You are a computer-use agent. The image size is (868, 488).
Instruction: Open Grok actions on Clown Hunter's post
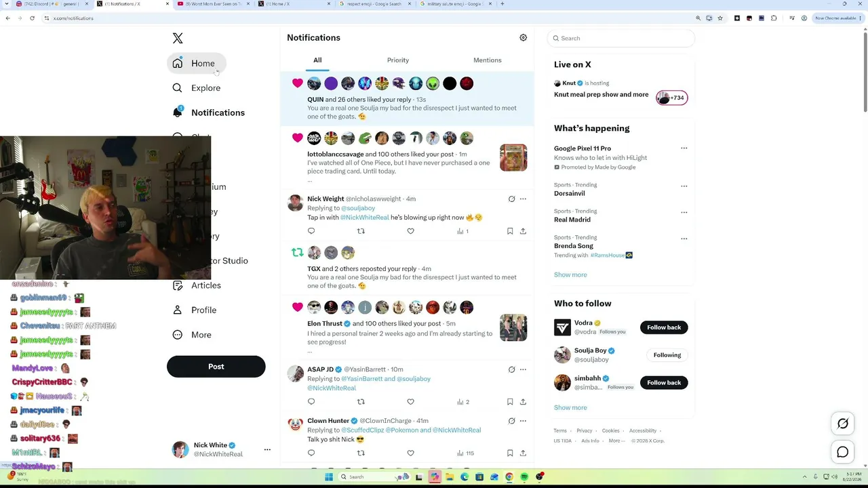pyautogui.click(x=511, y=421)
